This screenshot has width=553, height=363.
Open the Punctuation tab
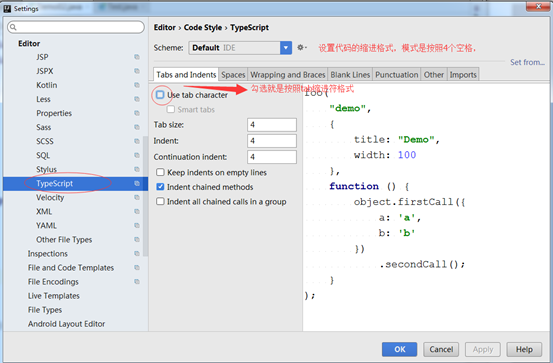(x=396, y=74)
